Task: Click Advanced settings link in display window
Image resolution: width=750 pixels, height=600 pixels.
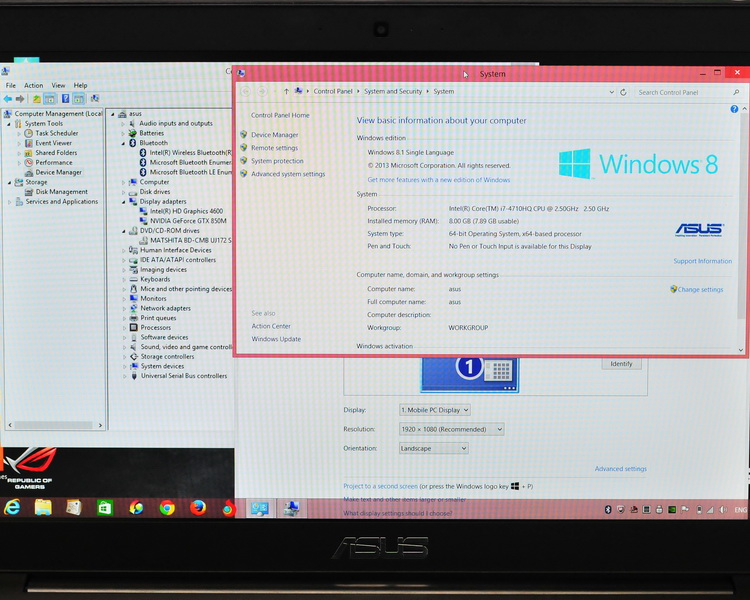Action: pyautogui.click(x=620, y=469)
